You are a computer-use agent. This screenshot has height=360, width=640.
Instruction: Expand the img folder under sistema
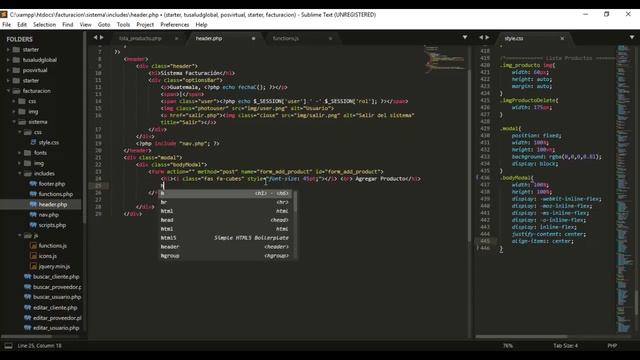point(20,163)
